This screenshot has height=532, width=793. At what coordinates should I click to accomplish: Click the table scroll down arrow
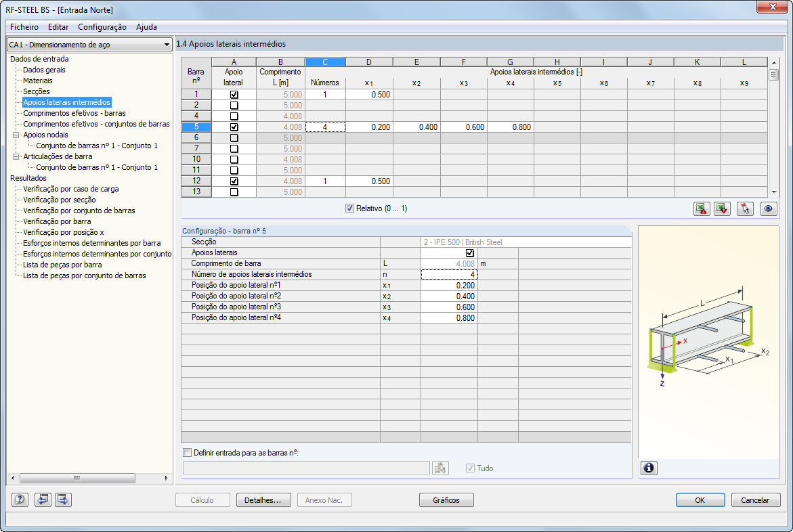click(x=774, y=192)
